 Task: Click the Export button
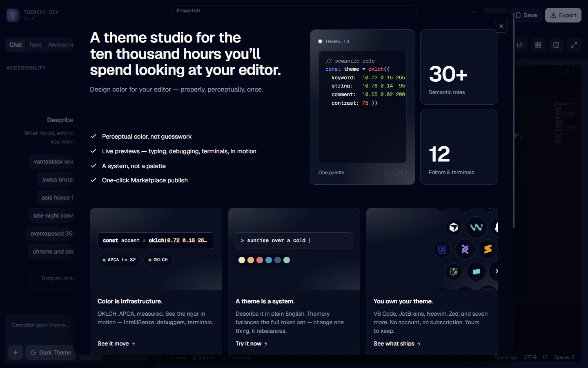pos(563,15)
